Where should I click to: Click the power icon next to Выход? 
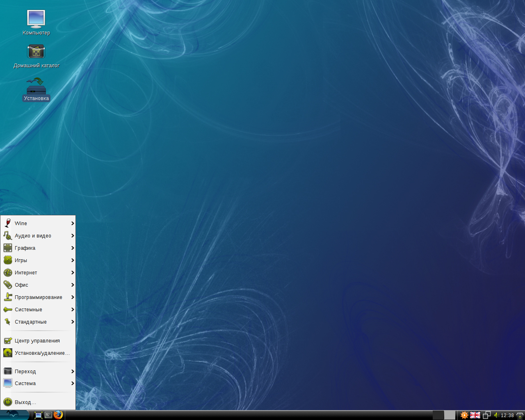click(x=8, y=402)
